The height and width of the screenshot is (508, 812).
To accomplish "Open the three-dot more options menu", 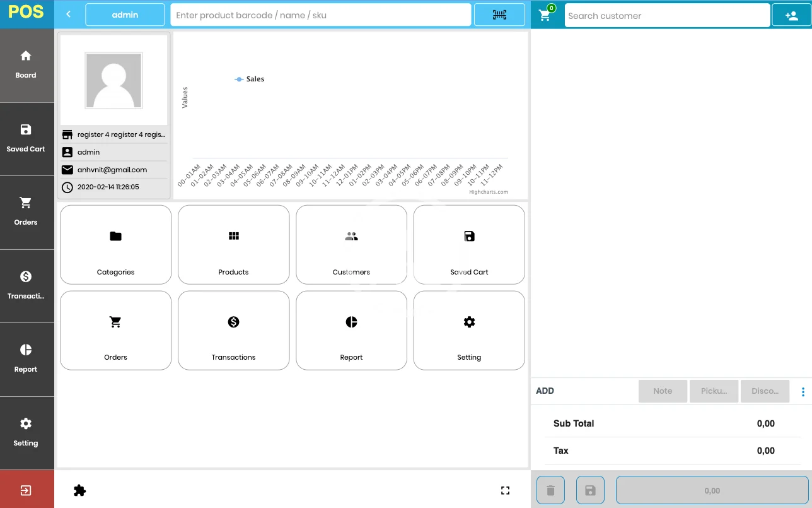I will (803, 392).
